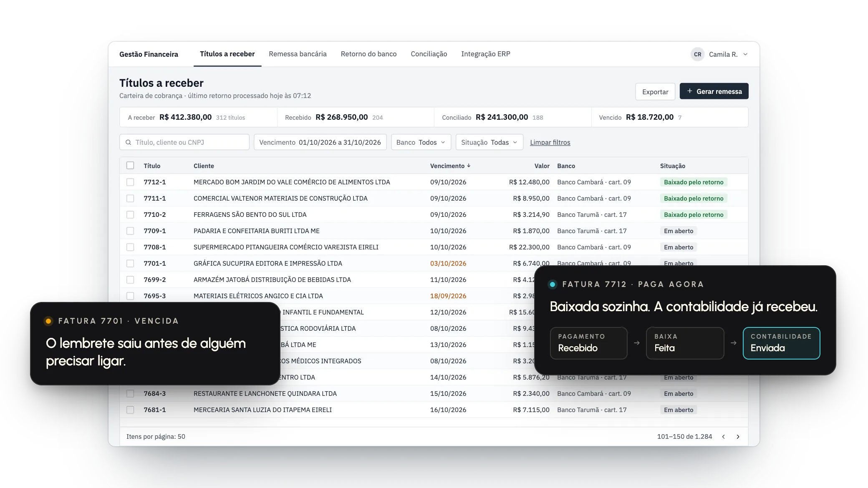Screen dimensions: 868x488
Task: Open the Situação Todas filter dropdown
Action: point(489,142)
